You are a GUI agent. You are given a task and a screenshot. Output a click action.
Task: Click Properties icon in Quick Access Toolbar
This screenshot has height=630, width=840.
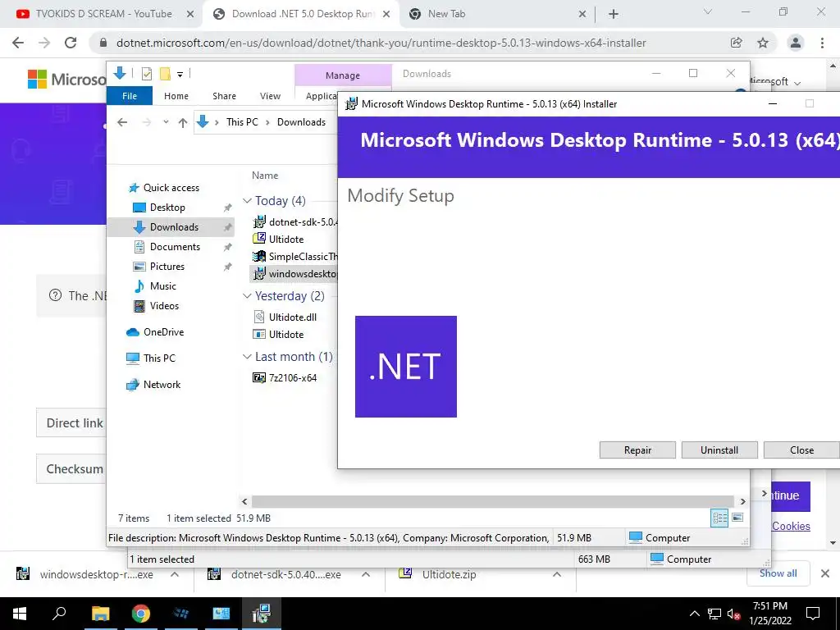(146, 74)
